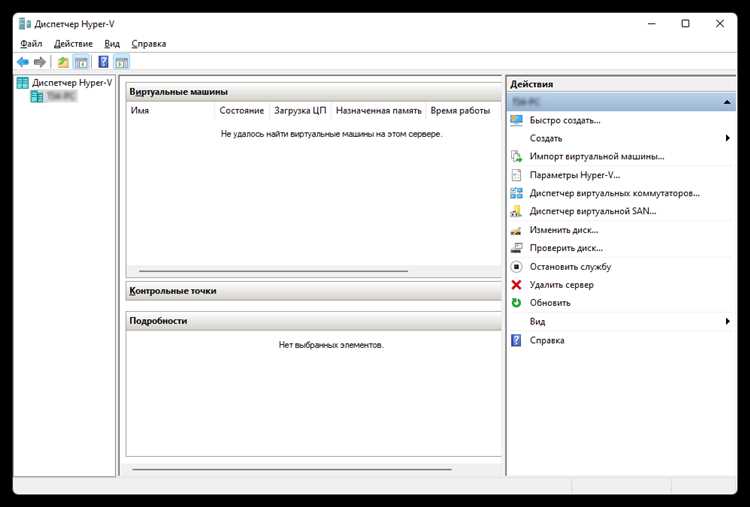Click Обновить action
Image resolution: width=750 pixels, height=507 pixels.
[x=550, y=303]
